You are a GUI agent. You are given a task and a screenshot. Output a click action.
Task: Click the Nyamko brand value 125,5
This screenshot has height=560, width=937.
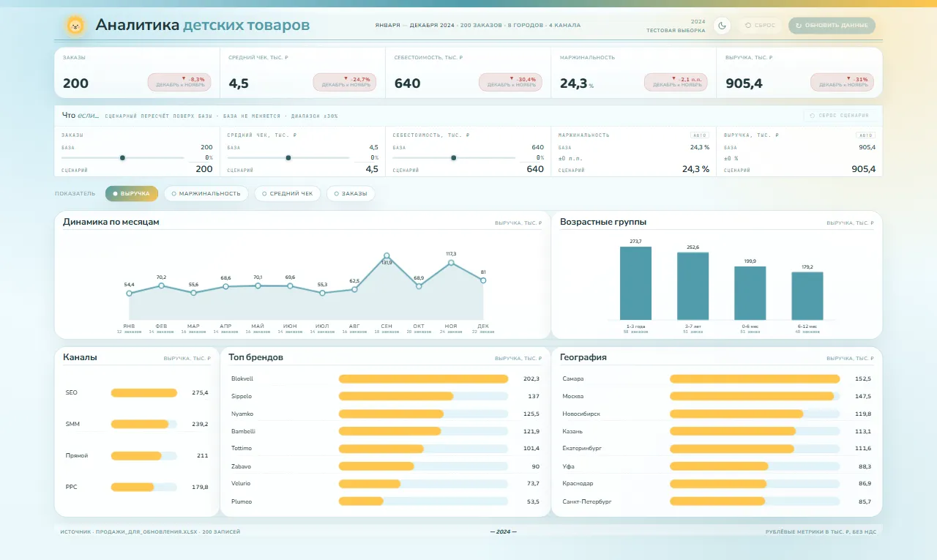531,414
